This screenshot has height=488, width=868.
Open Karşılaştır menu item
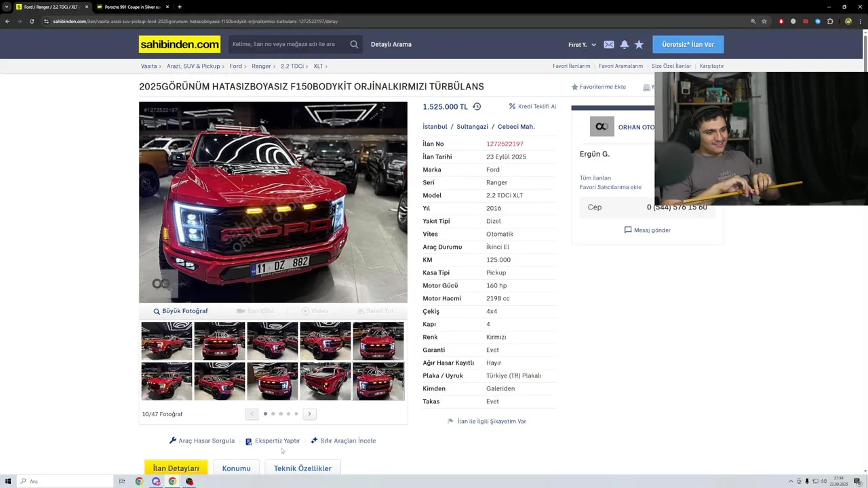(711, 66)
